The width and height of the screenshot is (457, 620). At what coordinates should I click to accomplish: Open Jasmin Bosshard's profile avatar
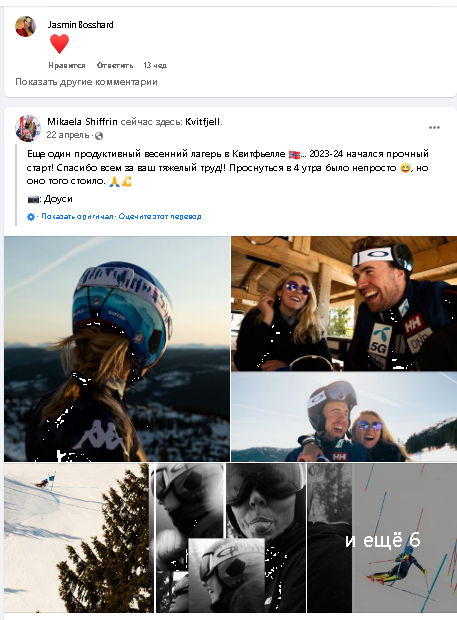pyautogui.click(x=26, y=26)
